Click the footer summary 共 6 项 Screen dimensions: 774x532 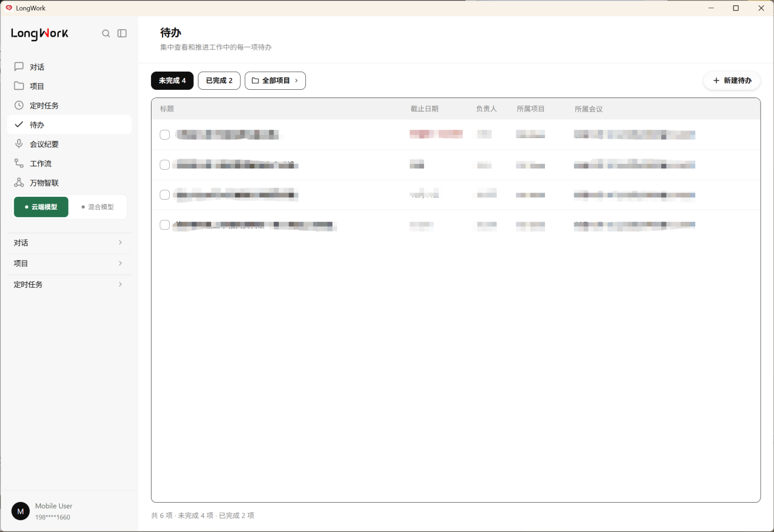pos(162,516)
